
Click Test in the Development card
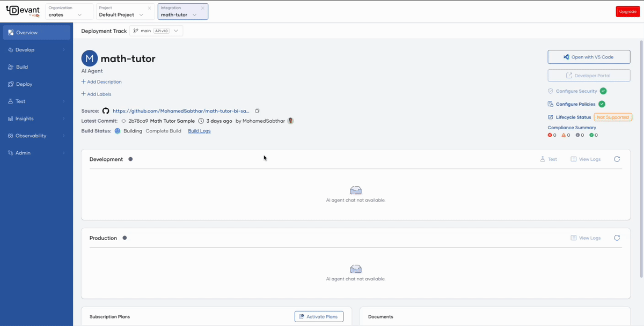coord(548,159)
